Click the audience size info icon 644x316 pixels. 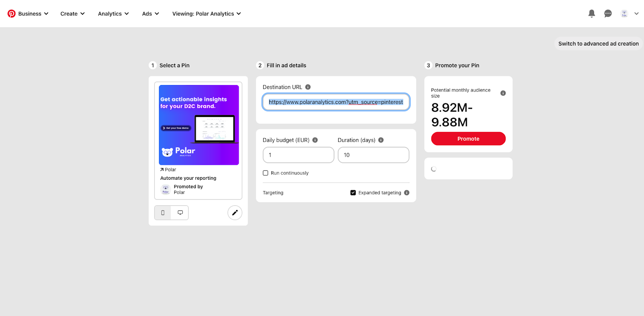[x=503, y=93]
